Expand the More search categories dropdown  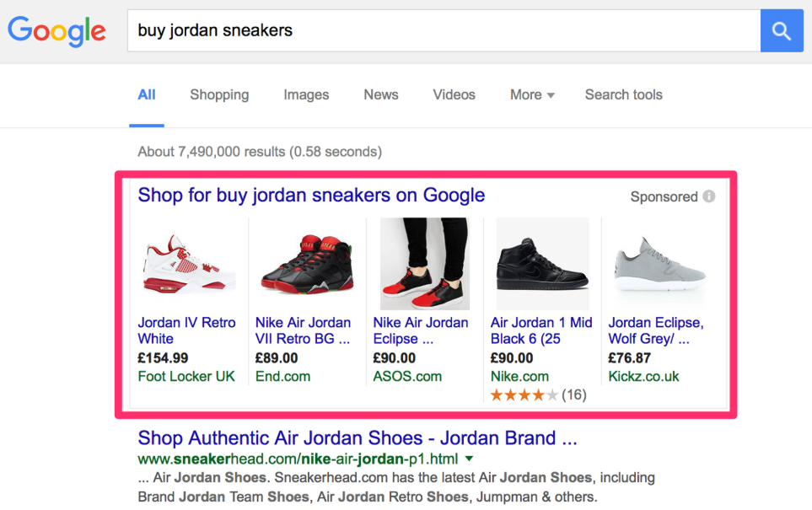tap(532, 94)
